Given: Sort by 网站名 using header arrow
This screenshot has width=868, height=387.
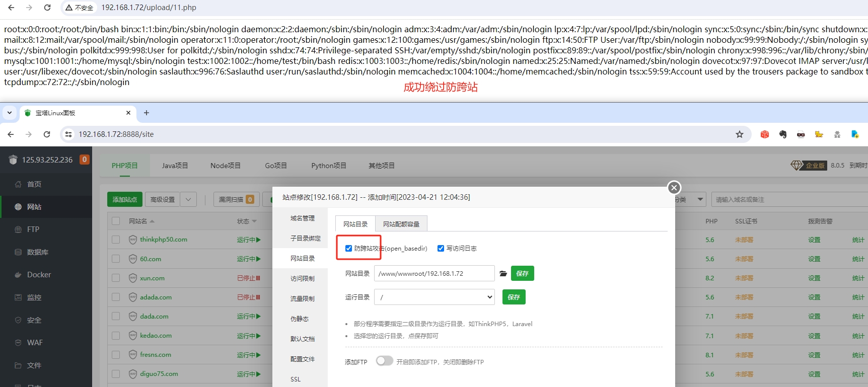Looking at the screenshot, I should pos(152,221).
